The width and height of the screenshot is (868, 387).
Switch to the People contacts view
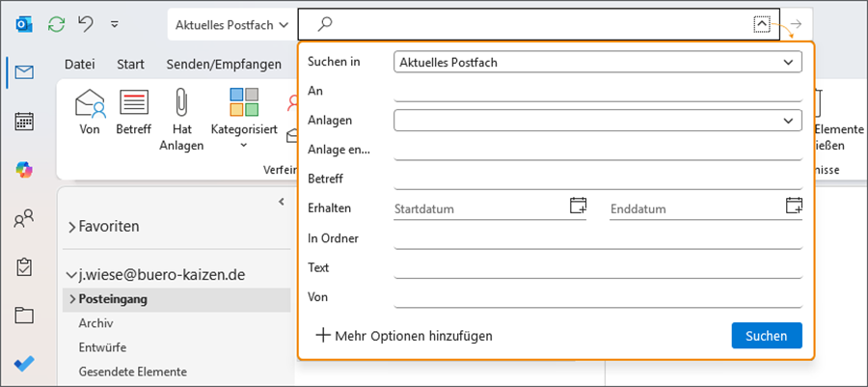24,219
